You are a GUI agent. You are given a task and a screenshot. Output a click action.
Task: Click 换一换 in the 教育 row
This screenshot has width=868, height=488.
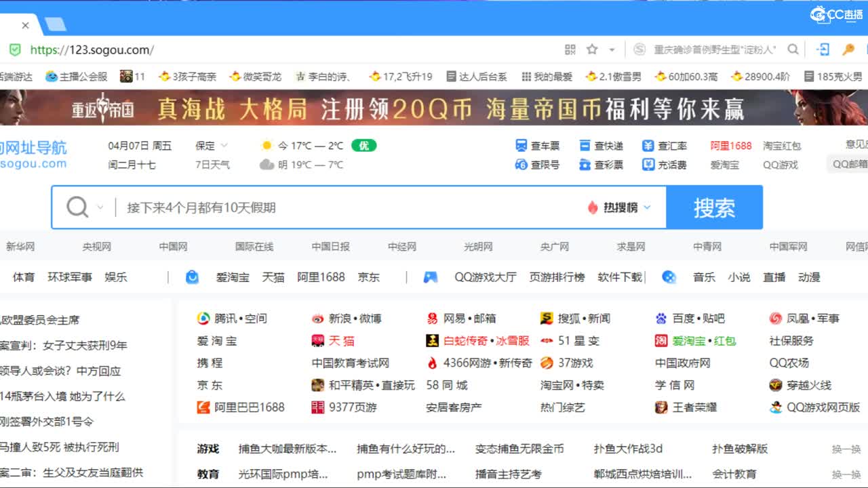pyautogui.click(x=846, y=474)
